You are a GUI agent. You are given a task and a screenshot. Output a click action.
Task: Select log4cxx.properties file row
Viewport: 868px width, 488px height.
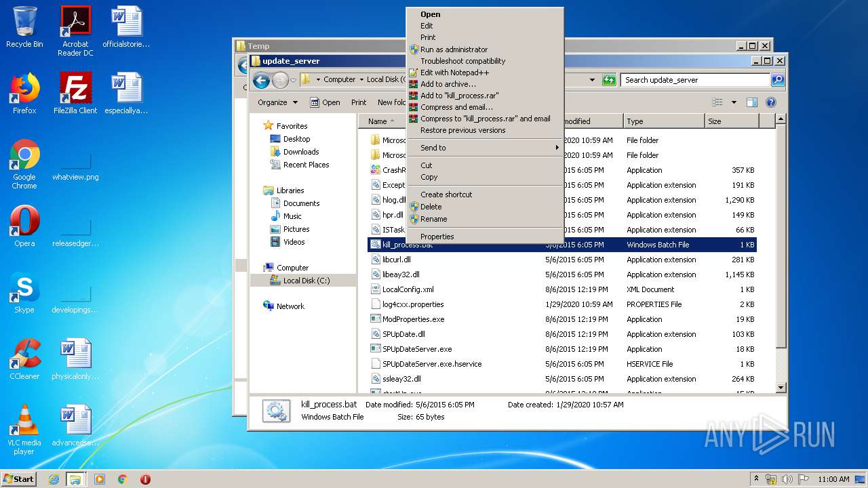[562, 304]
